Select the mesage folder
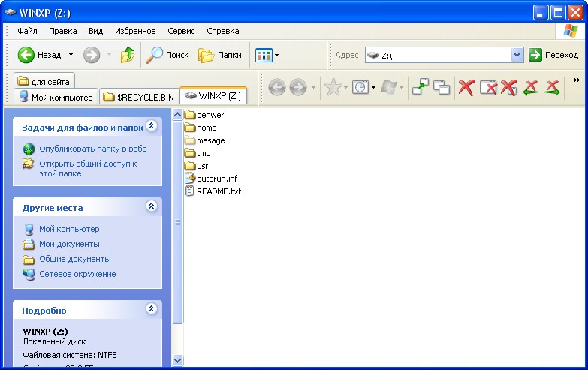 [205, 140]
